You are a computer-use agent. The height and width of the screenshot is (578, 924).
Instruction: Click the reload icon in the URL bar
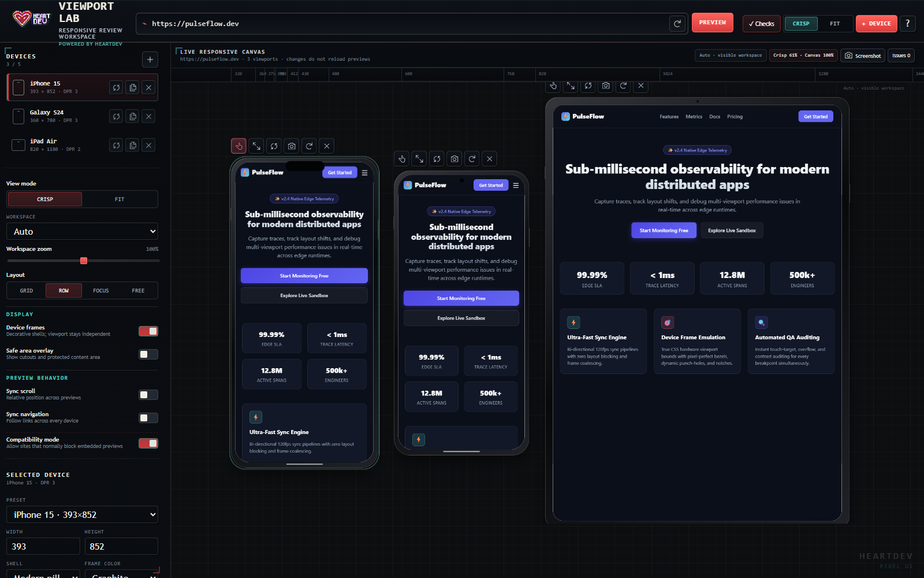(x=677, y=24)
